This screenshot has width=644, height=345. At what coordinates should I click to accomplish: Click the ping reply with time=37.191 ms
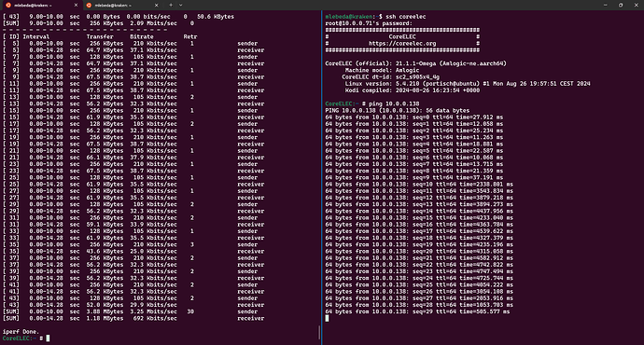click(414, 177)
